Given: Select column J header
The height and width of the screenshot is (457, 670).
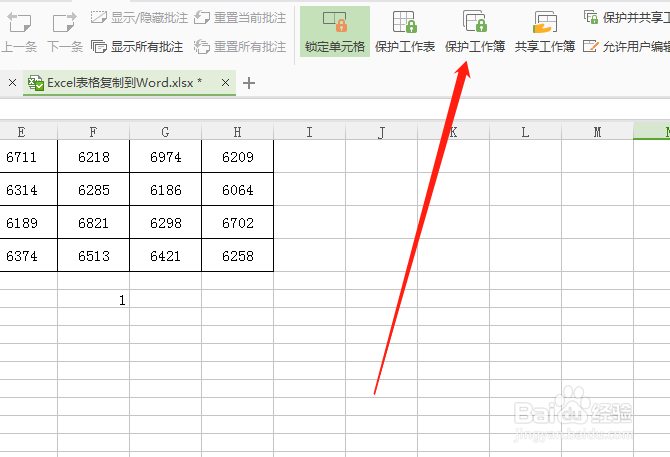Looking at the screenshot, I should (x=382, y=132).
